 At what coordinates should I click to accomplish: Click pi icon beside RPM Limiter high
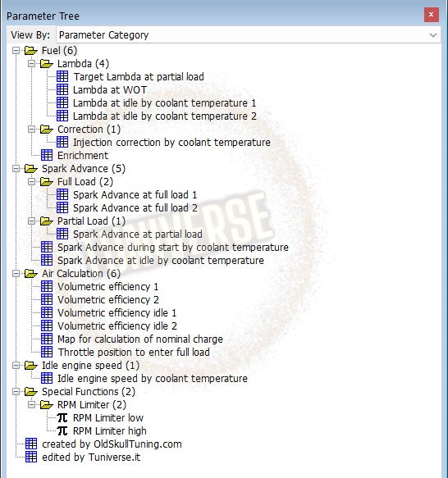pos(62,430)
